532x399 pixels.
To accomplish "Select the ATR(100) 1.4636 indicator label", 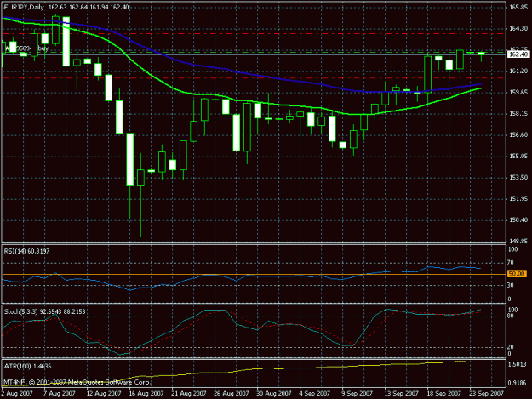I will (27, 366).
